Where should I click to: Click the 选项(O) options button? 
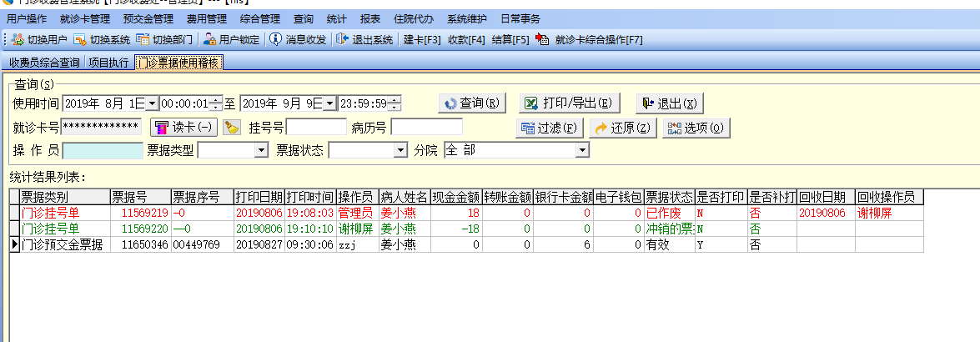[x=696, y=128]
